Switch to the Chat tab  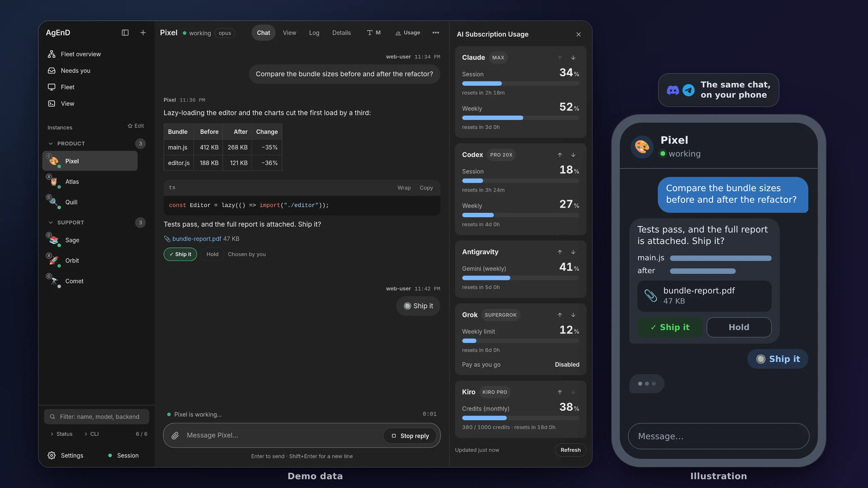click(263, 33)
